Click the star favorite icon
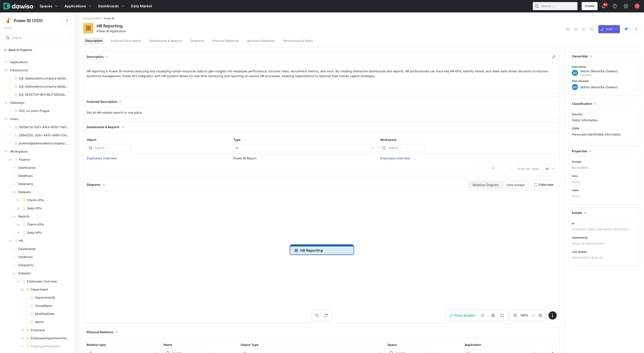The height and width of the screenshot is (353, 644). (x=576, y=29)
